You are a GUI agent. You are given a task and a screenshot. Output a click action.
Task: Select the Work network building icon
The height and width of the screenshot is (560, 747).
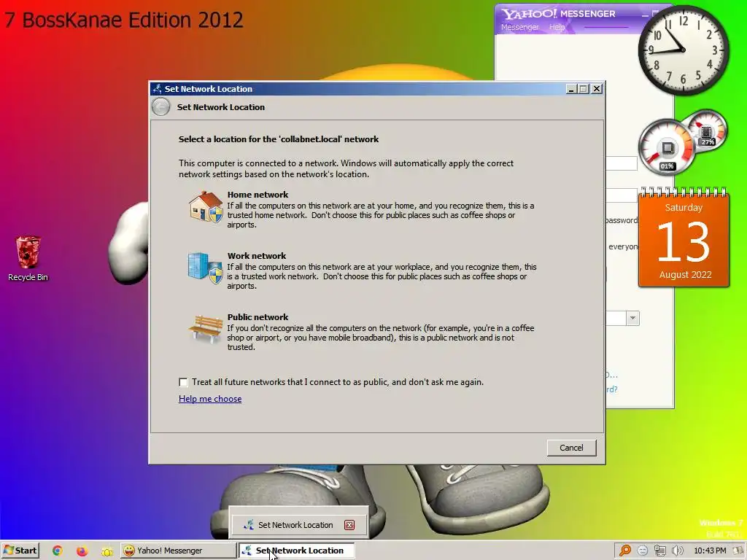point(205,268)
